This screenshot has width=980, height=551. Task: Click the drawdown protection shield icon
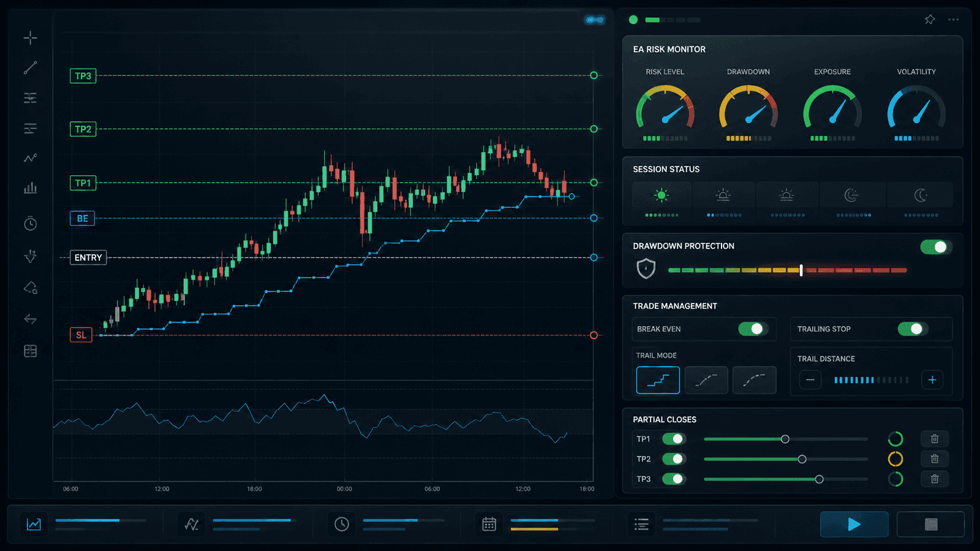click(x=646, y=268)
